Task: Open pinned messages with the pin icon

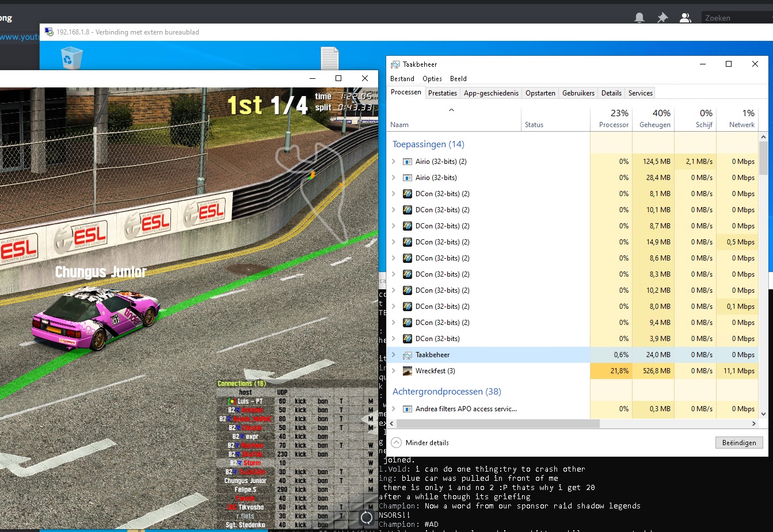Action: tap(662, 18)
